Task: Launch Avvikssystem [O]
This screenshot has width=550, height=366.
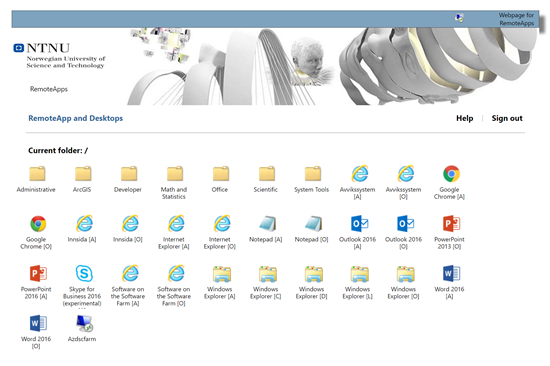Action: pos(404,182)
